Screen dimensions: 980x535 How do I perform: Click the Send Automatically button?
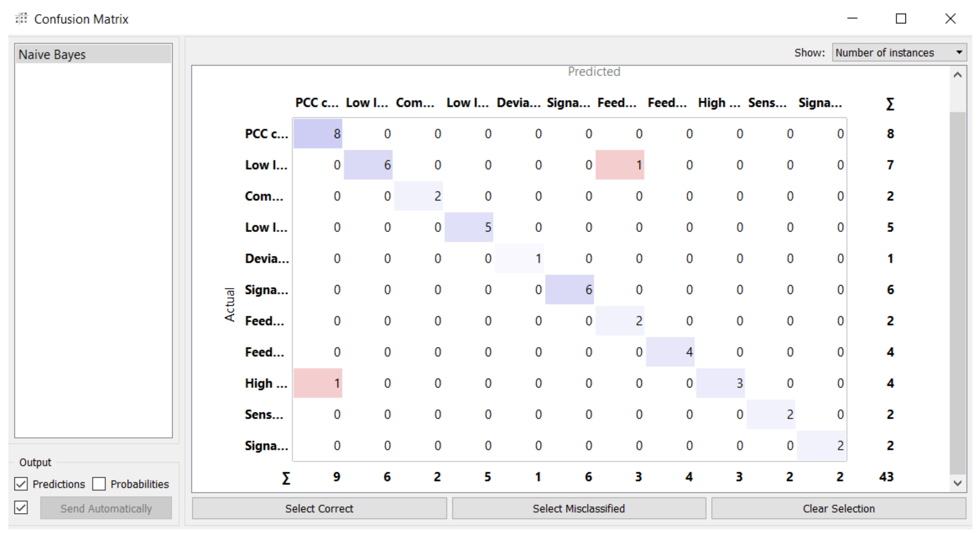click(x=106, y=508)
